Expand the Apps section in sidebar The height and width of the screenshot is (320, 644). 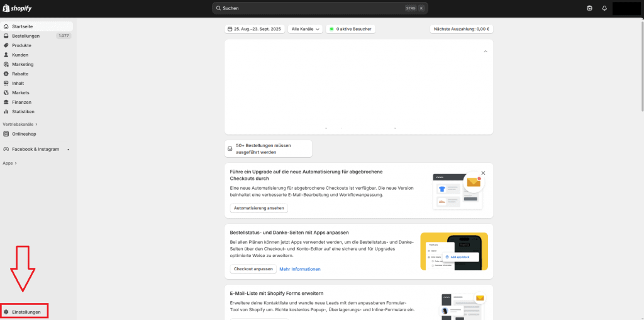pyautogui.click(x=9, y=163)
